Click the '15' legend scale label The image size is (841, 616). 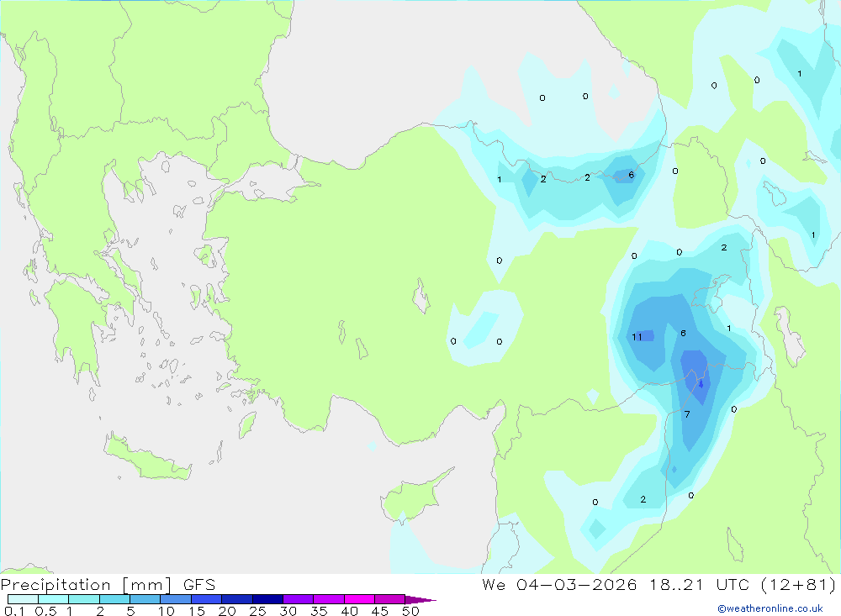click(197, 611)
